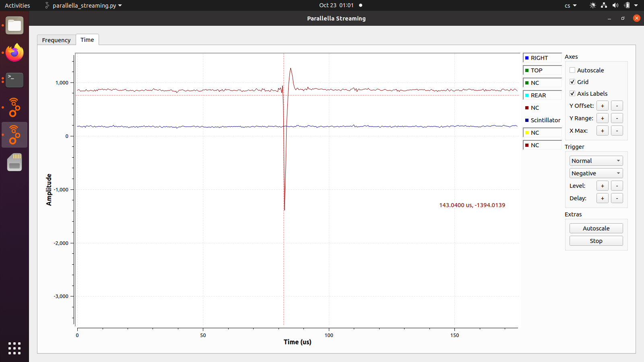Open the Normal trigger mode dropdown
Screen dimensions: 644x362
(596, 161)
